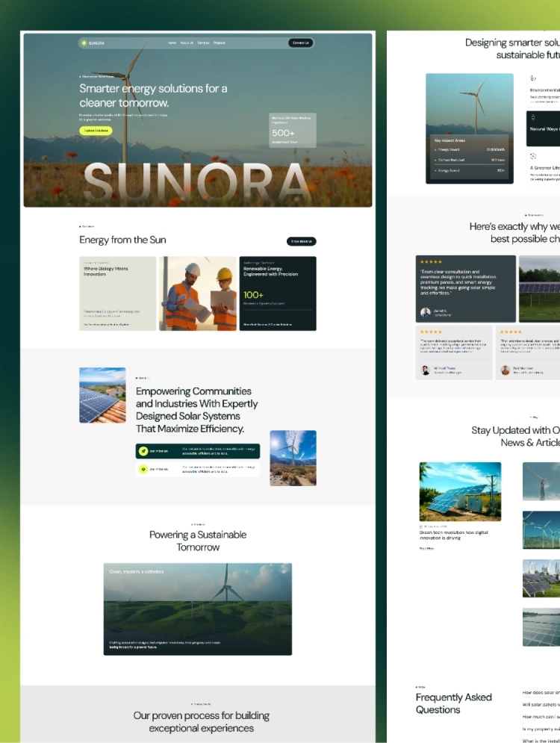Image resolution: width=560 pixels, height=743 pixels.
Task: Open the solar station blog image
Action: pyautogui.click(x=460, y=492)
